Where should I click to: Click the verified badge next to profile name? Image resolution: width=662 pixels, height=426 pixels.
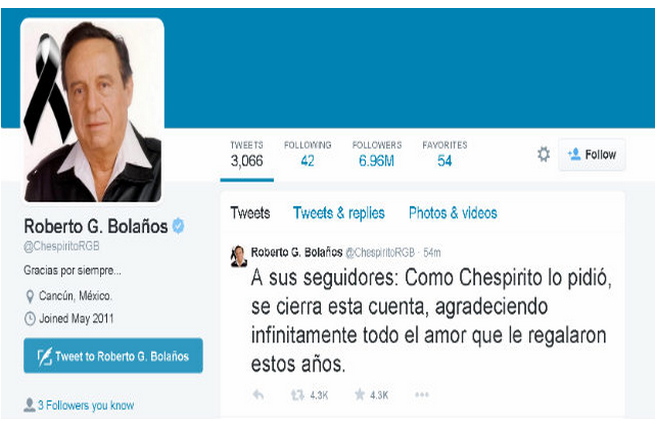pyautogui.click(x=179, y=226)
